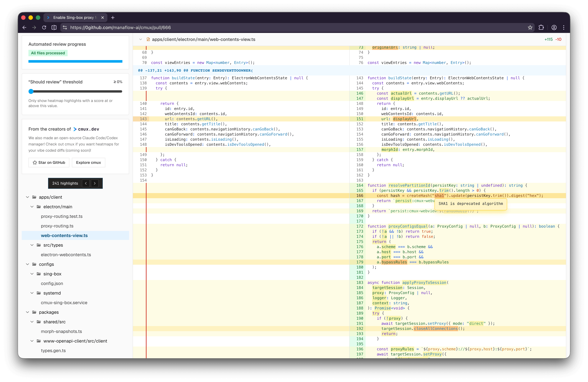This screenshot has height=382, width=588.
Task: Bookmark this pull request page
Action: coord(530,27)
